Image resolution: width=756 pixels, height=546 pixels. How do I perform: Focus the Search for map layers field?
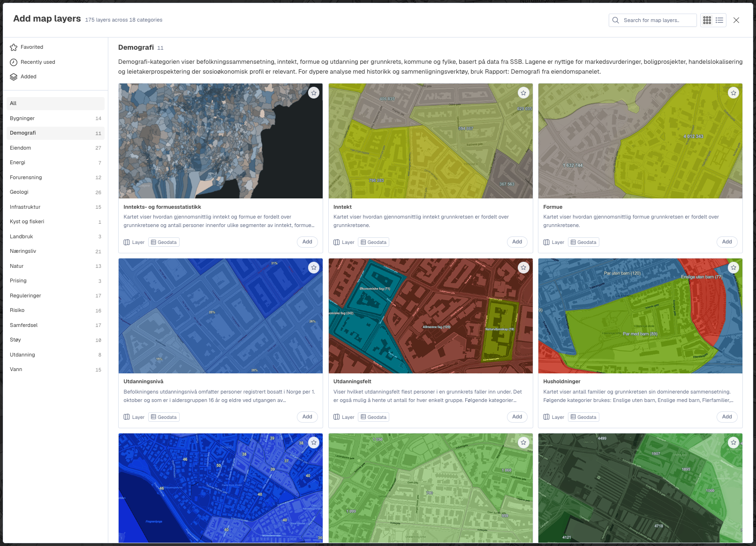(653, 20)
